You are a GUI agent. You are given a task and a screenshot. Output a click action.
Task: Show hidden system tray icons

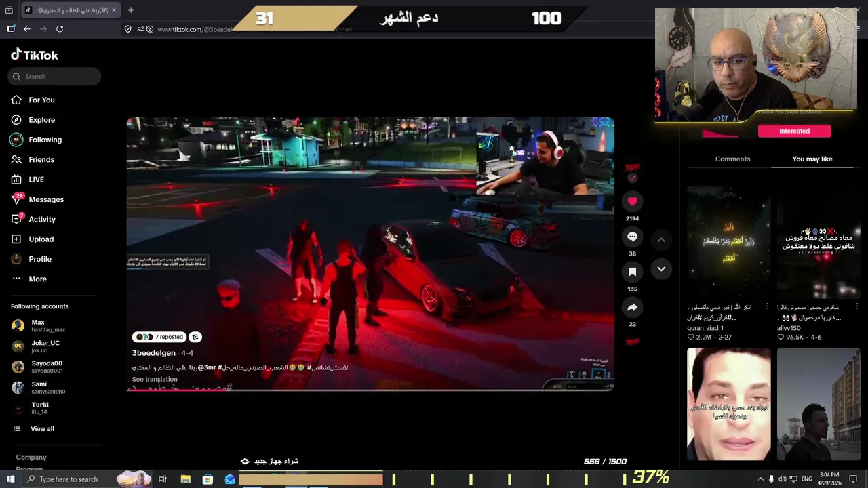coord(760,479)
